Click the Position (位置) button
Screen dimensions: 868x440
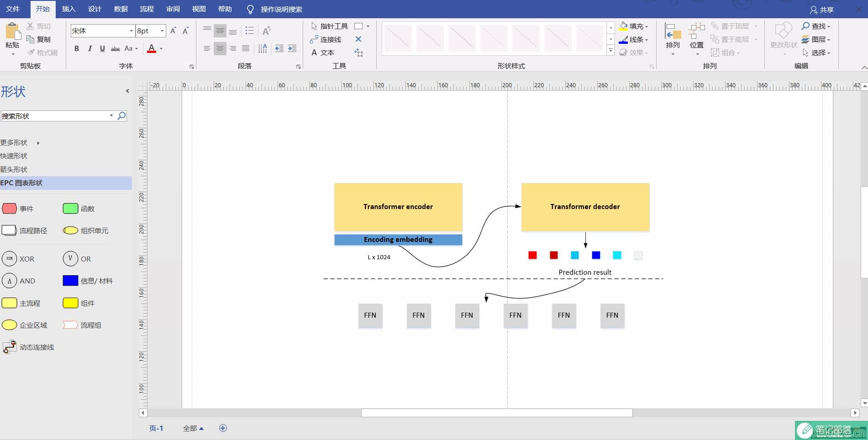(x=697, y=39)
